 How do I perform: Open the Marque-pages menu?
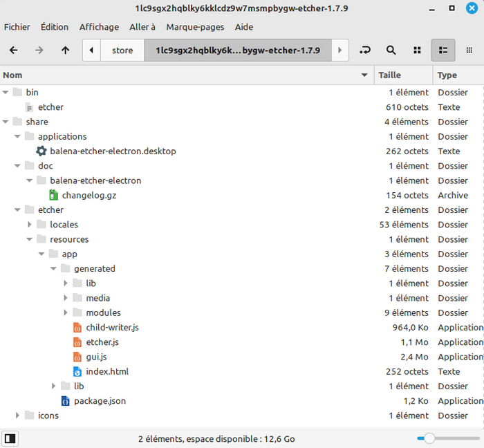coord(195,27)
